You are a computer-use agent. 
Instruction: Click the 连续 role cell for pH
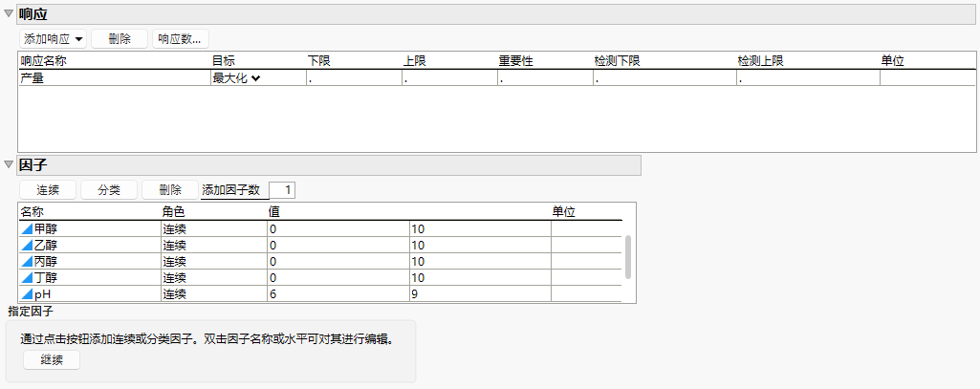click(213, 294)
